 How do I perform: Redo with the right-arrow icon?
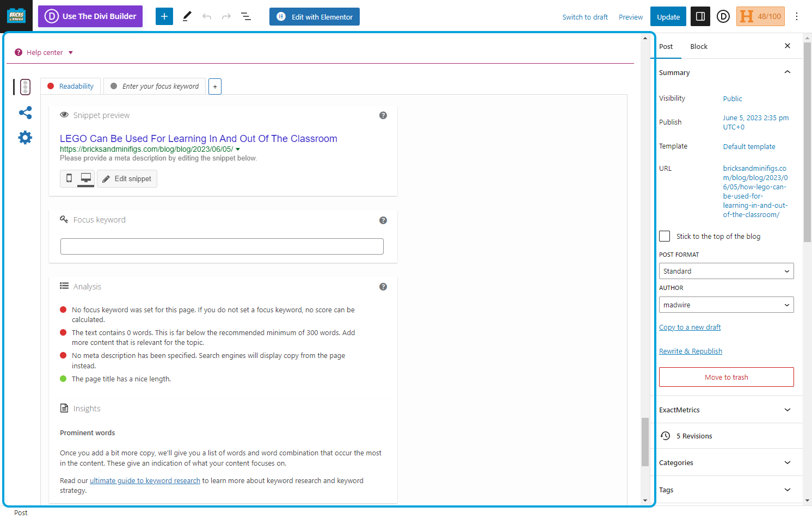226,16
